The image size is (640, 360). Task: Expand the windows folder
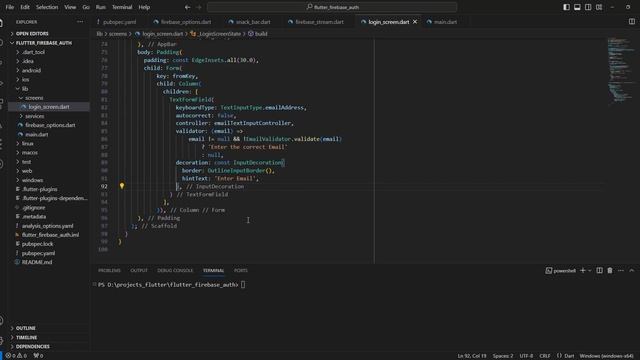click(x=32, y=180)
